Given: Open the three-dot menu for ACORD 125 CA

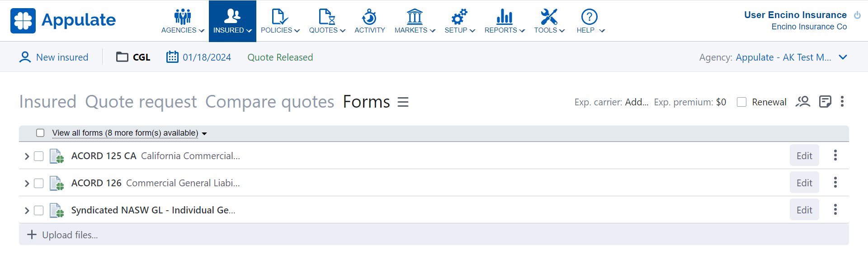Looking at the screenshot, I should coord(835,156).
